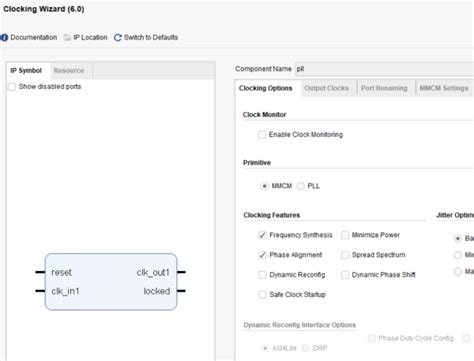The height and width of the screenshot is (361, 474).
Task: Turn on the Spread Spectrum checkbox
Action: [x=345, y=255]
